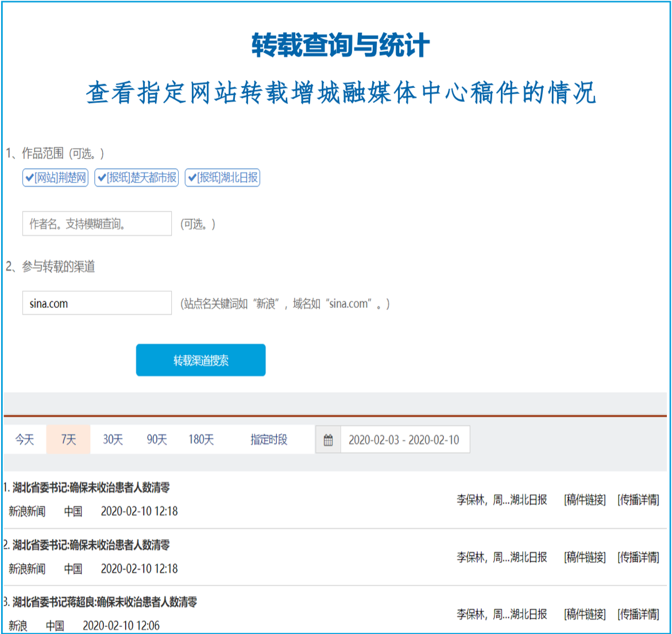Click [稿件链接] for second result
The width and height of the screenshot is (672, 634).
pos(585,557)
